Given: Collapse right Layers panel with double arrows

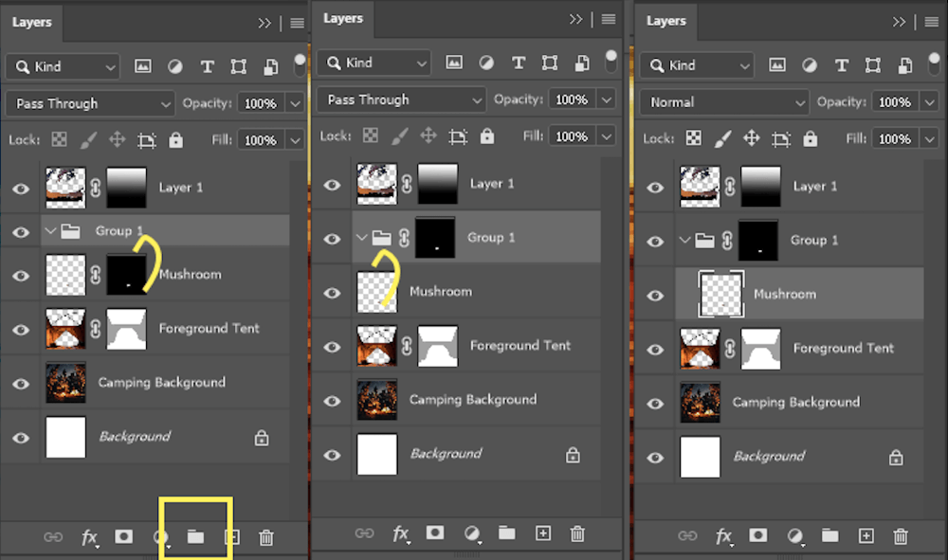Looking at the screenshot, I should [x=899, y=23].
